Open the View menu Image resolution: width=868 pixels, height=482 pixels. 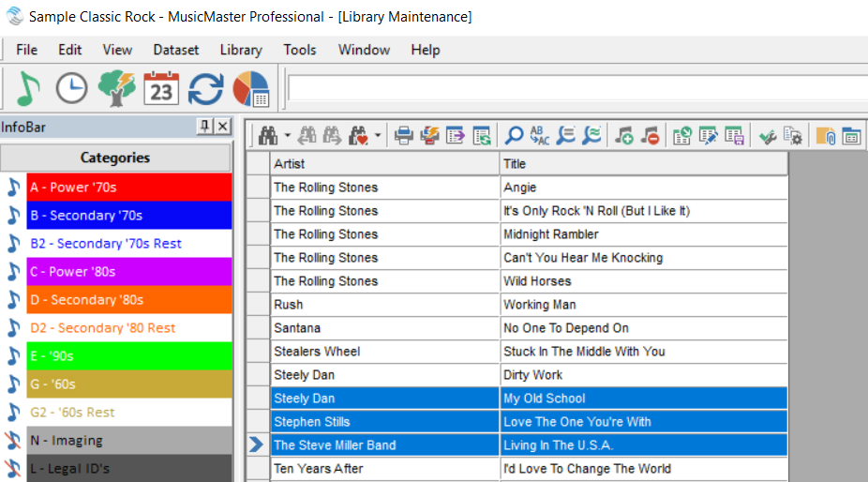click(117, 50)
